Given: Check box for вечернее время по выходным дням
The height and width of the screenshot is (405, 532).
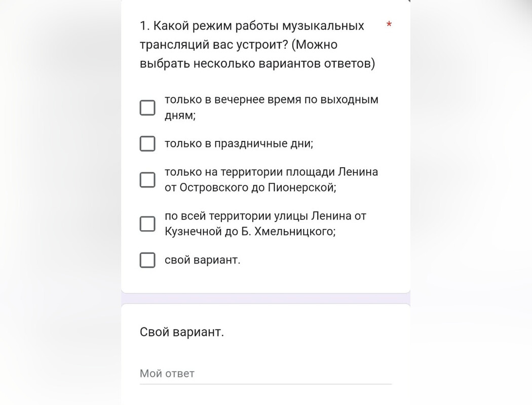Looking at the screenshot, I should click(147, 107).
